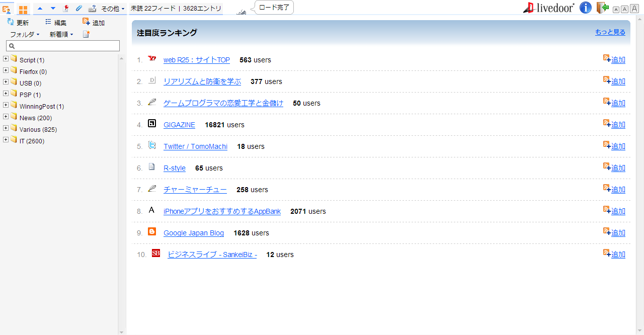Open the iPhoneアプリをおすすめするAppBank link

click(222, 211)
